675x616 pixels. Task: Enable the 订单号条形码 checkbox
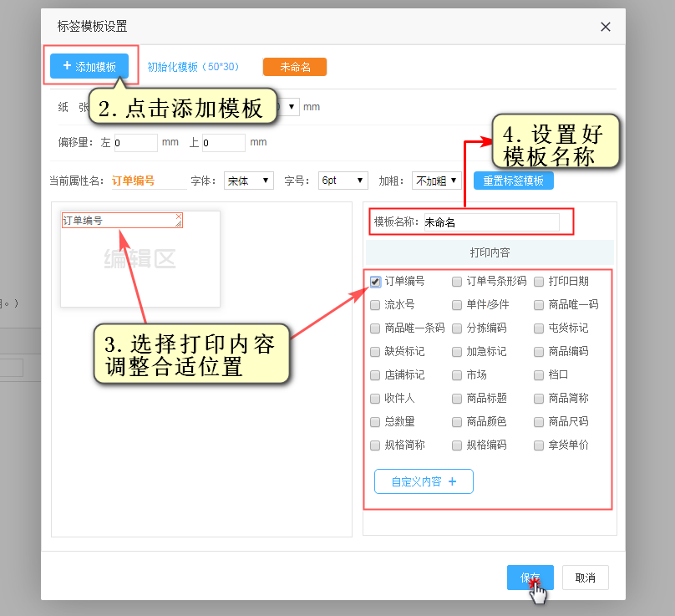point(458,282)
